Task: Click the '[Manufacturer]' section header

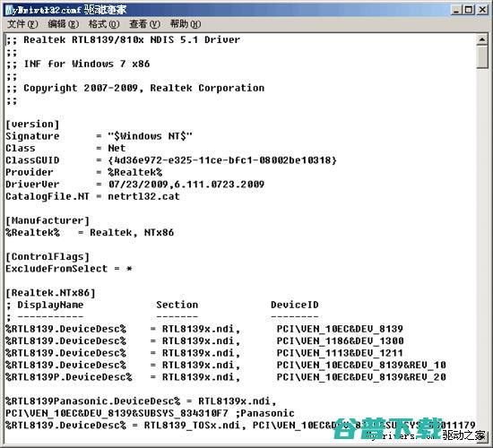Action: pyautogui.click(x=48, y=220)
